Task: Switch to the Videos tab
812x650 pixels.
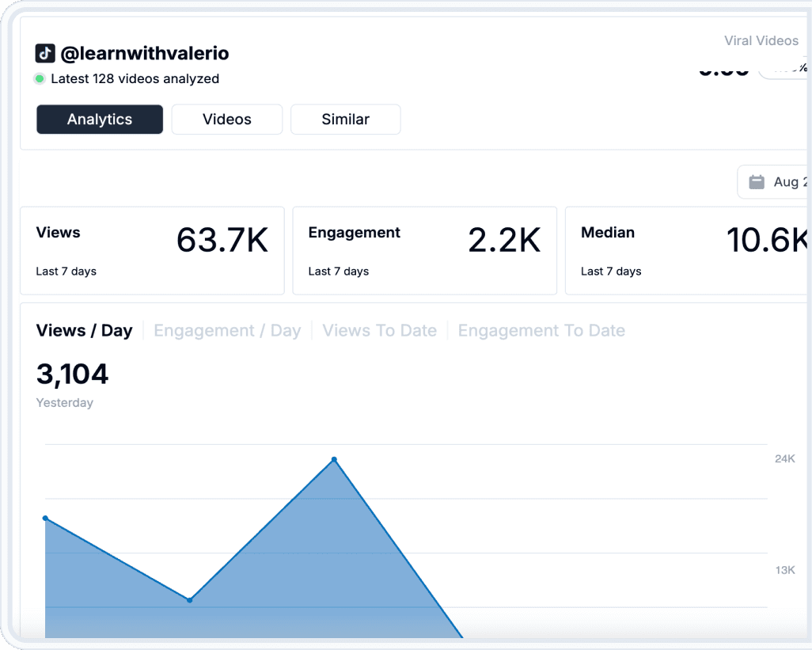Action: click(226, 119)
